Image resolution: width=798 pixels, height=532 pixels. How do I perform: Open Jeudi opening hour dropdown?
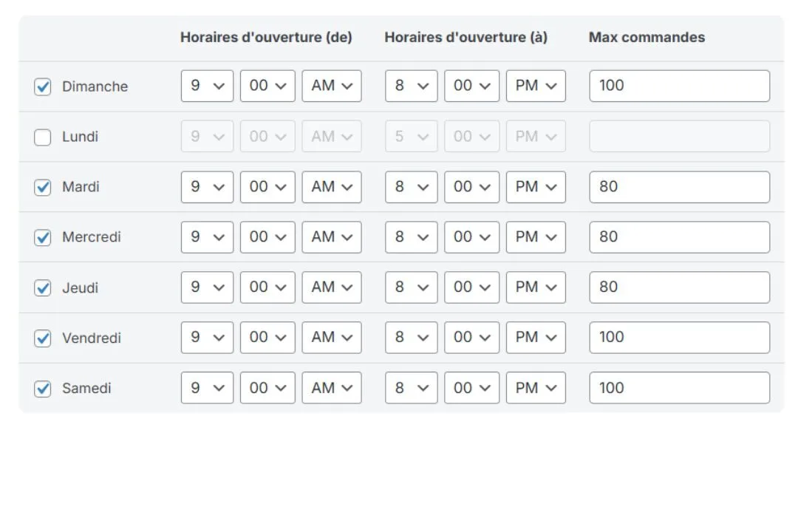207,287
